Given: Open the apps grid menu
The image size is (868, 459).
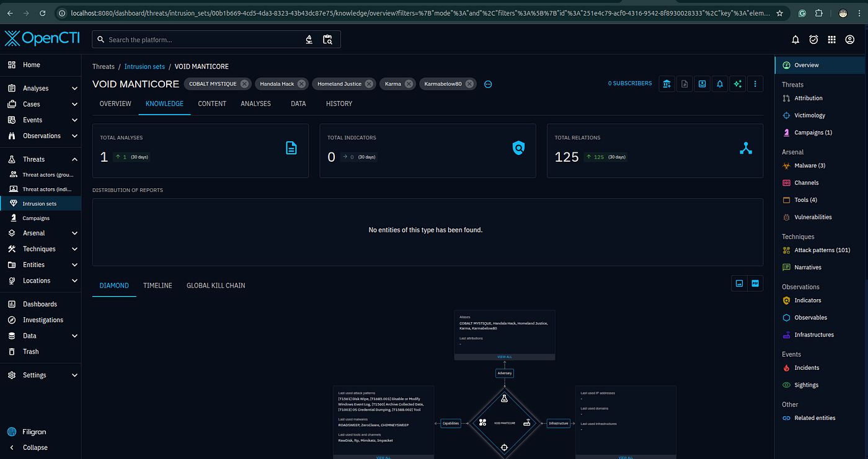Looking at the screenshot, I should tap(831, 40).
